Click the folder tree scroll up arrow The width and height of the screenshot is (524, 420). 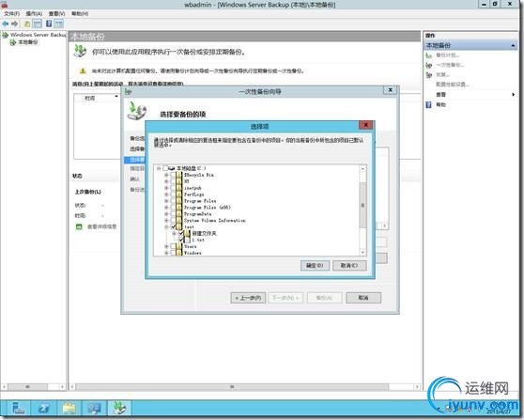click(x=362, y=169)
